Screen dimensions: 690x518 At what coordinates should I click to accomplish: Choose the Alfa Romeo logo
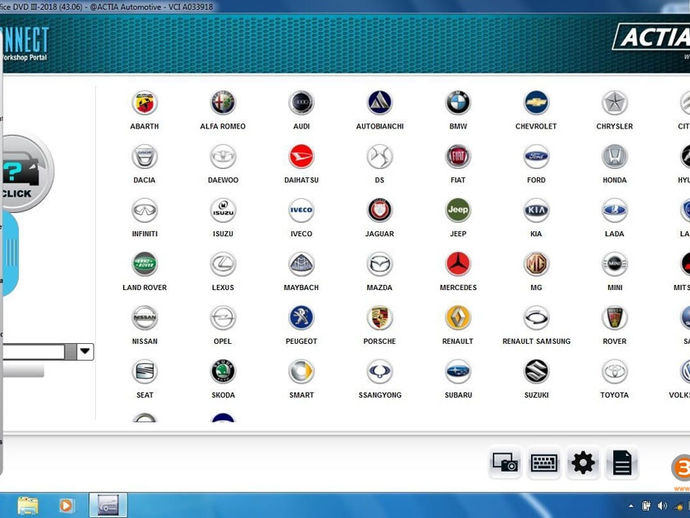coord(223,103)
